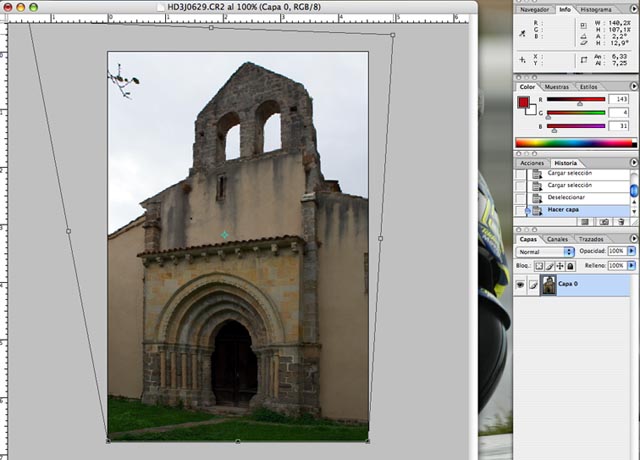Click the foreground color swatch in Color panel
The image size is (640, 460).
[x=523, y=101]
